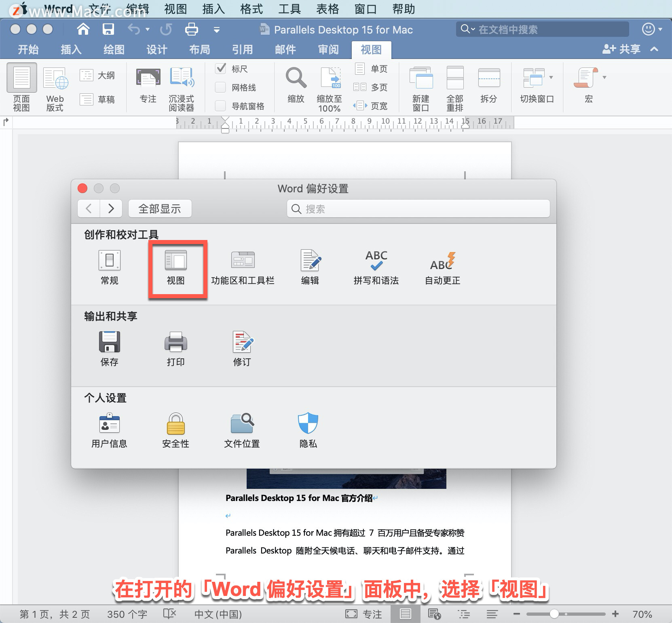
Task: Open the 工具 Tools menu
Action: pos(290,9)
